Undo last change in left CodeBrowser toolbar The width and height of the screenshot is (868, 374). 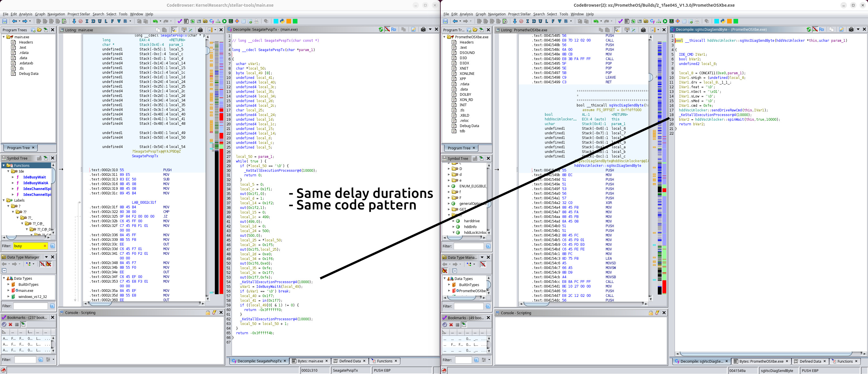[155, 21]
